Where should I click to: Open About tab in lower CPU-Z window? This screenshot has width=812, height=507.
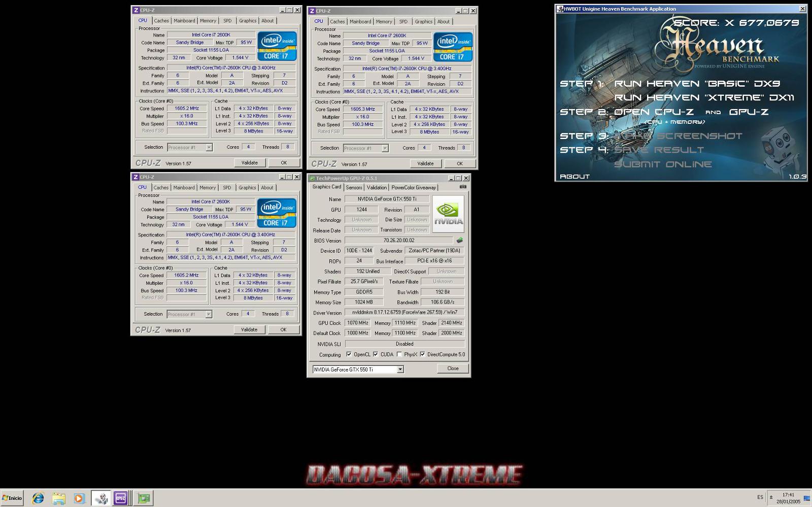(267, 187)
